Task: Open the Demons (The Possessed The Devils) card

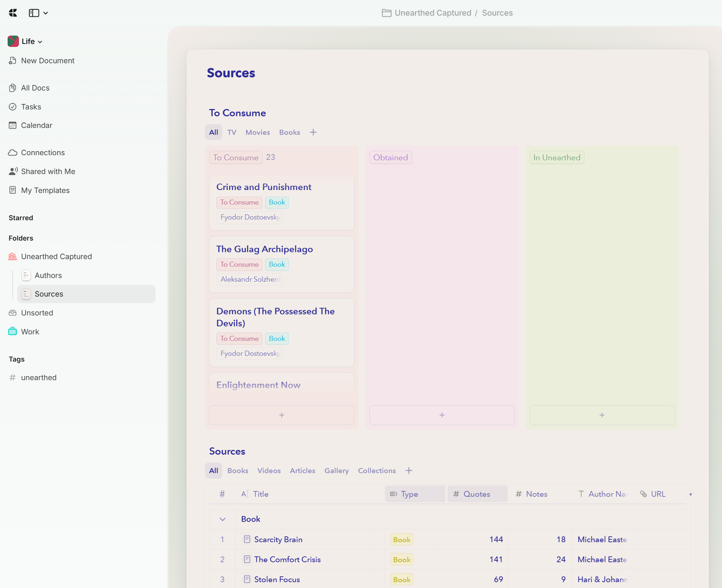Action: click(x=282, y=333)
